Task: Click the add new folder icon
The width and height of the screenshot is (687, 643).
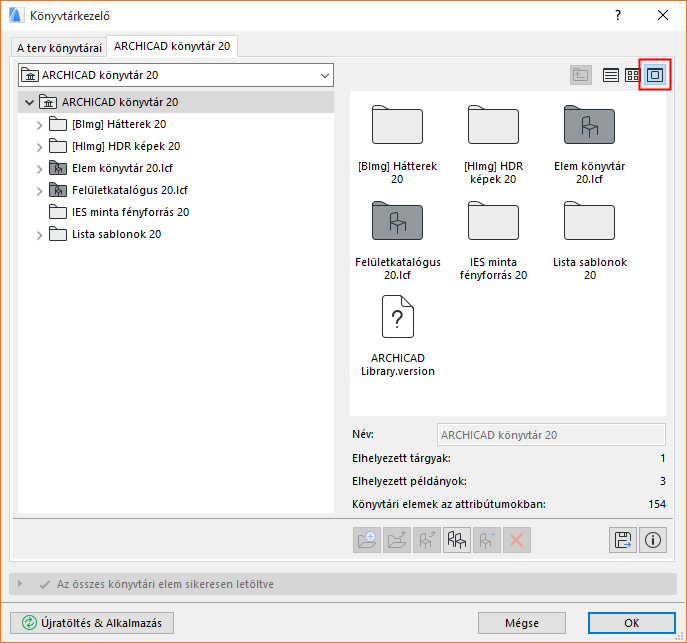Action: [367, 540]
